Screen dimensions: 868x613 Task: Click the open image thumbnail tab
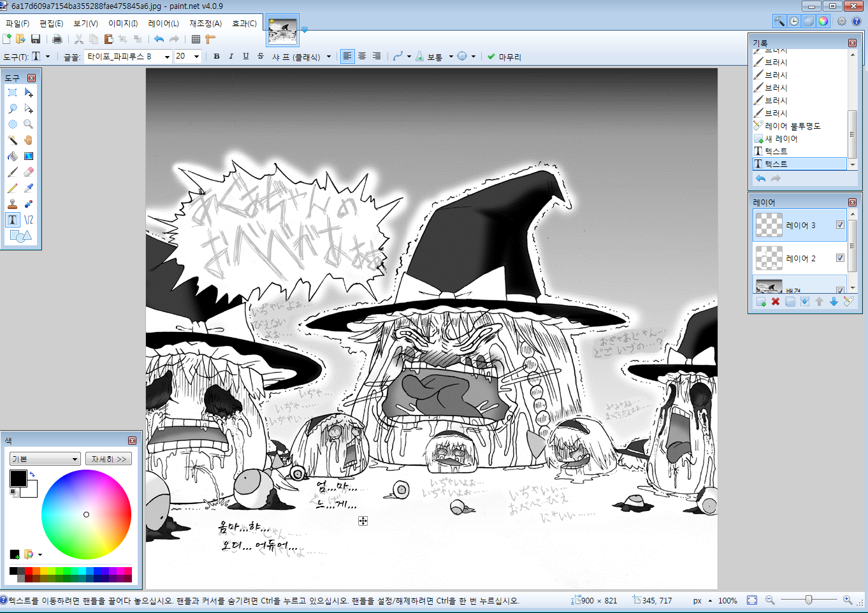pos(282,30)
